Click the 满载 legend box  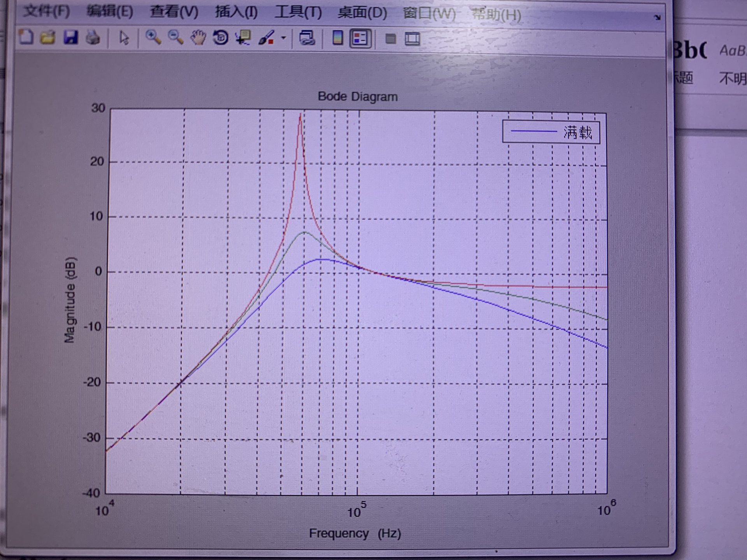[551, 132]
